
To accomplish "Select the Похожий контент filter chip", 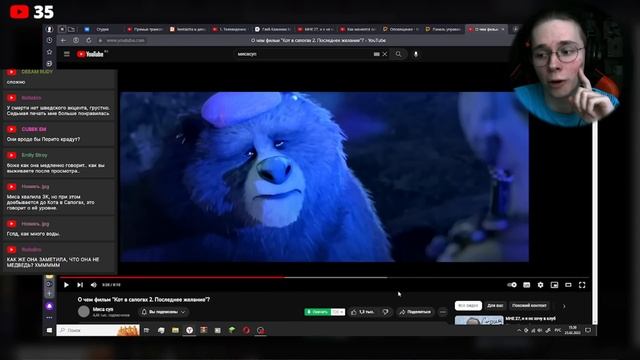I will pos(529,305).
